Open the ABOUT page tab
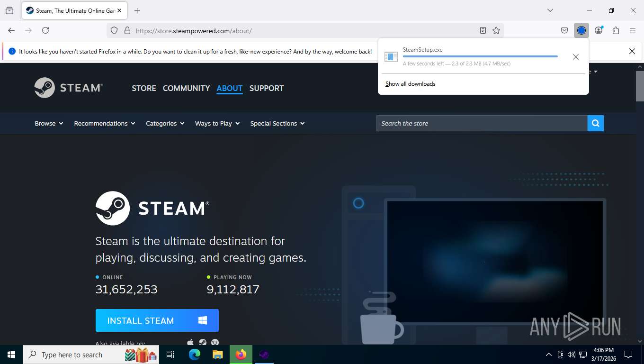 pyautogui.click(x=230, y=88)
